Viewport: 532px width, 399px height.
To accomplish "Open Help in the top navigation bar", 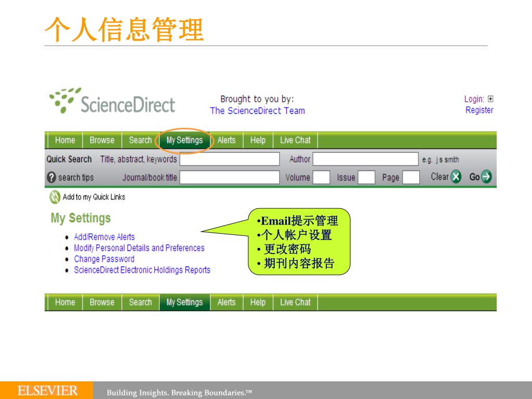I will click(x=258, y=140).
